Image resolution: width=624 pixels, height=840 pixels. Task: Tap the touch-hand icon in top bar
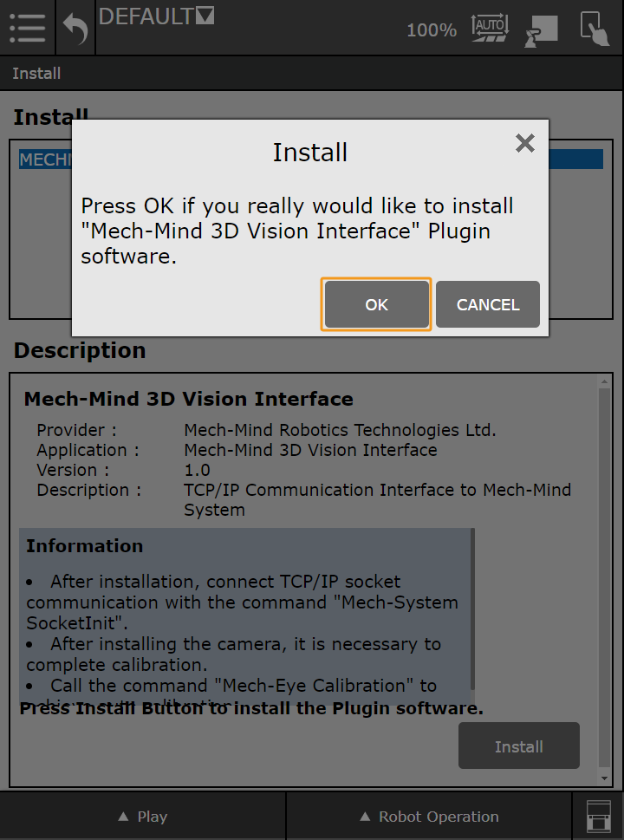click(x=595, y=28)
